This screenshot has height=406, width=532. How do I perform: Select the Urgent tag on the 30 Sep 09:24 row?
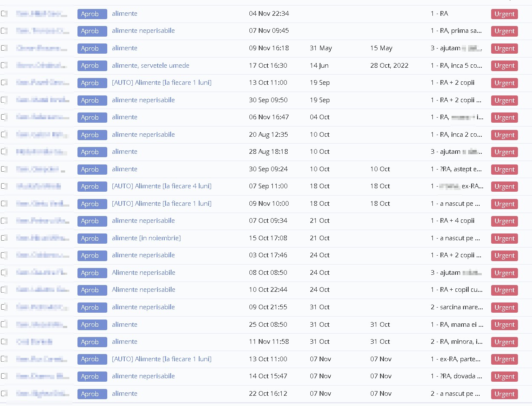click(x=504, y=170)
